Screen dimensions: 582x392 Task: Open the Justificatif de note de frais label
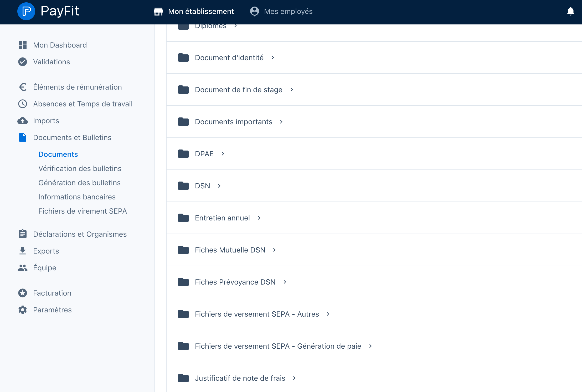tap(240, 378)
